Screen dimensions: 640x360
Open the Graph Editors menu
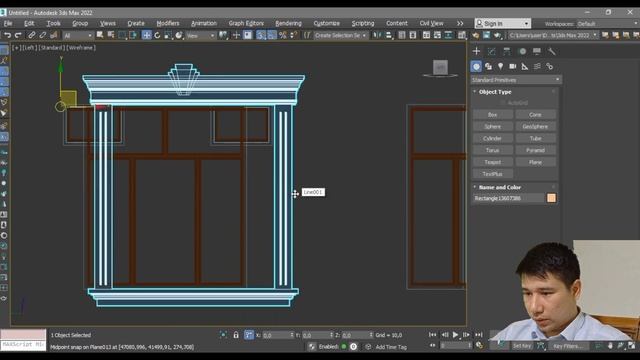pyautogui.click(x=246, y=23)
